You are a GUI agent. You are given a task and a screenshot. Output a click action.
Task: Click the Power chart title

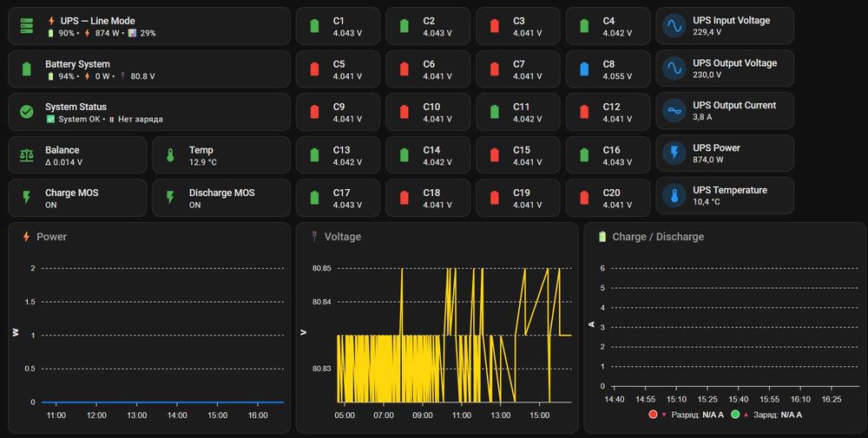tap(51, 237)
